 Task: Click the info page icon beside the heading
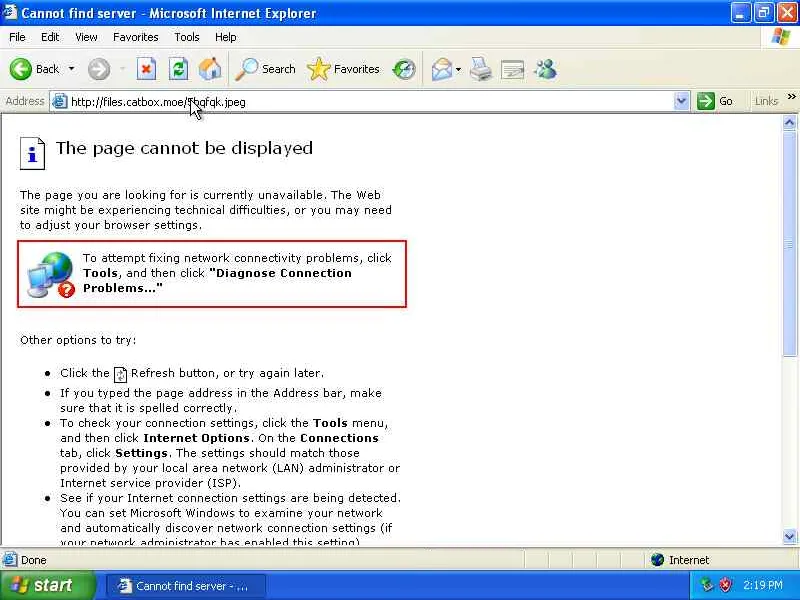32,153
